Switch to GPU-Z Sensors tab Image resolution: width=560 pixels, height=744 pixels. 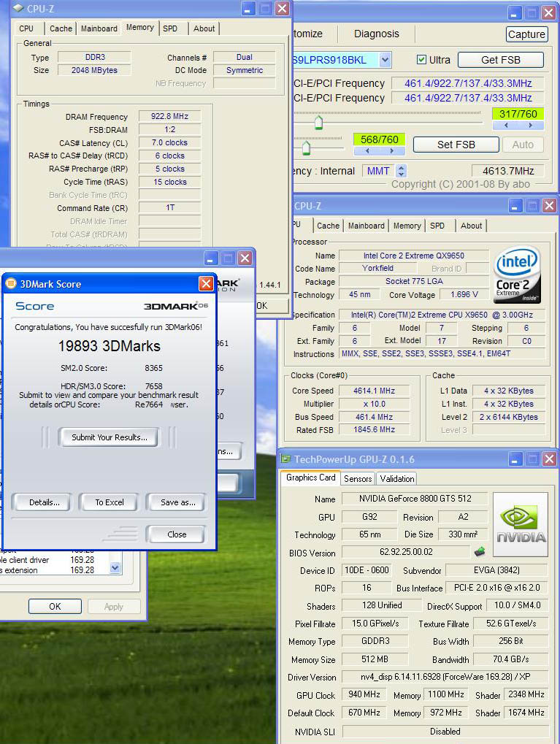point(358,479)
